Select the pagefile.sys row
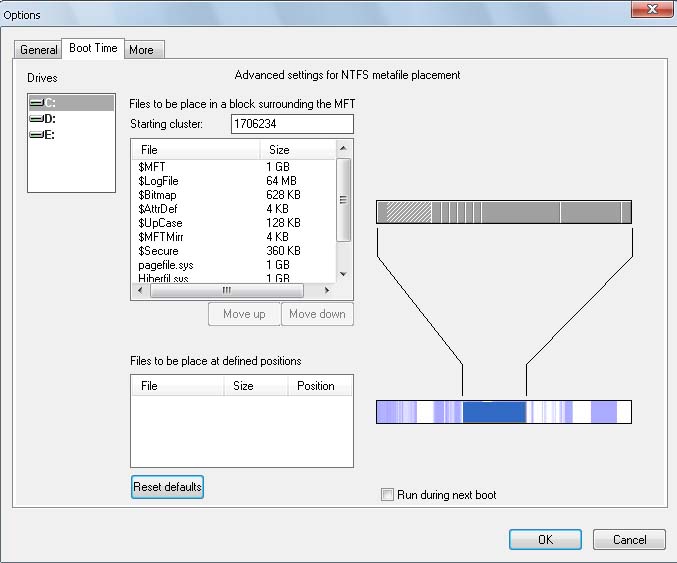The image size is (677, 563). point(233,265)
